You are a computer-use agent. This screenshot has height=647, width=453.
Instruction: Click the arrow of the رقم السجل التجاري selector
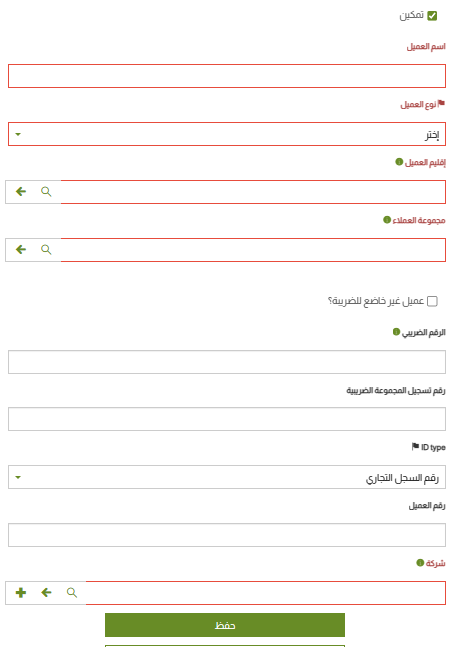[18, 477]
